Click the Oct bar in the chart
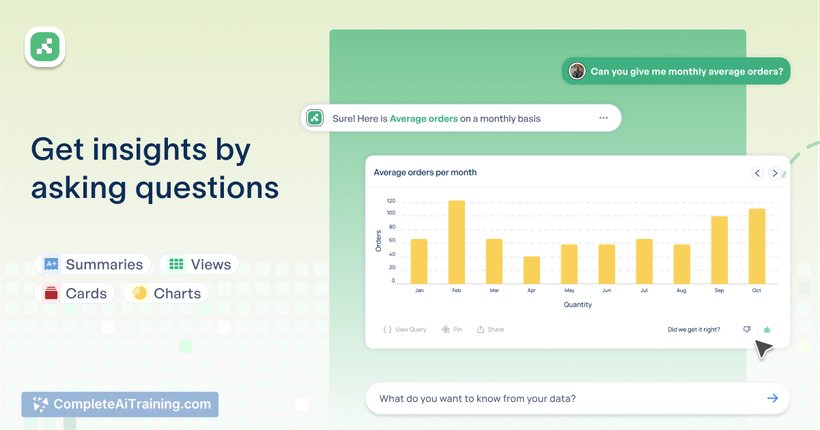820x430 pixels. coord(757,246)
